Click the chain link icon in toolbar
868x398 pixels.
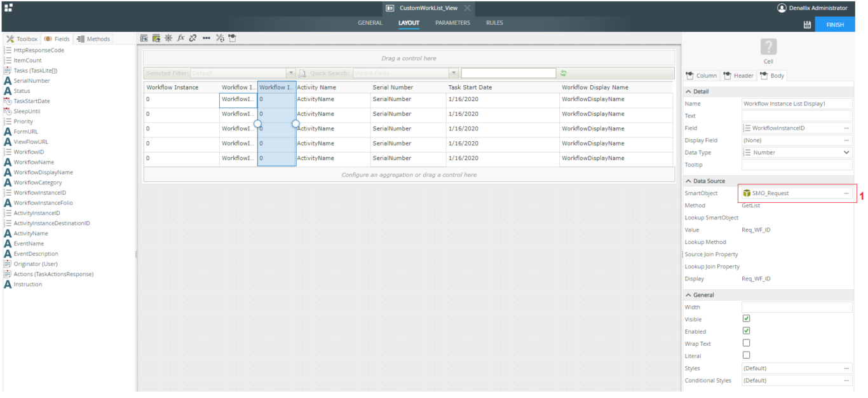[193, 38]
